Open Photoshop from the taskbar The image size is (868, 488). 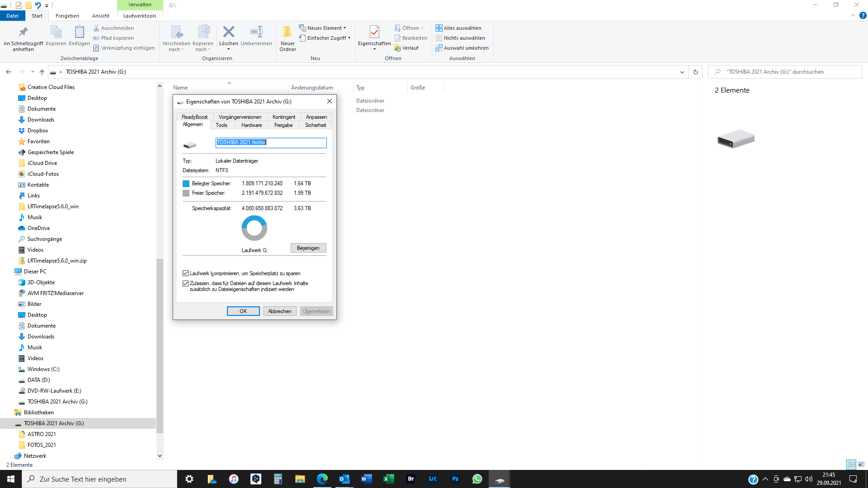click(455, 479)
